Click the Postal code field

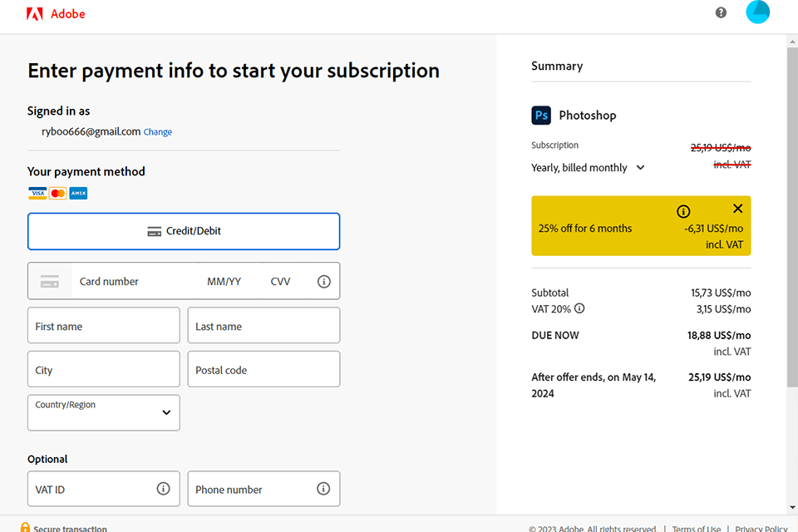264,370
